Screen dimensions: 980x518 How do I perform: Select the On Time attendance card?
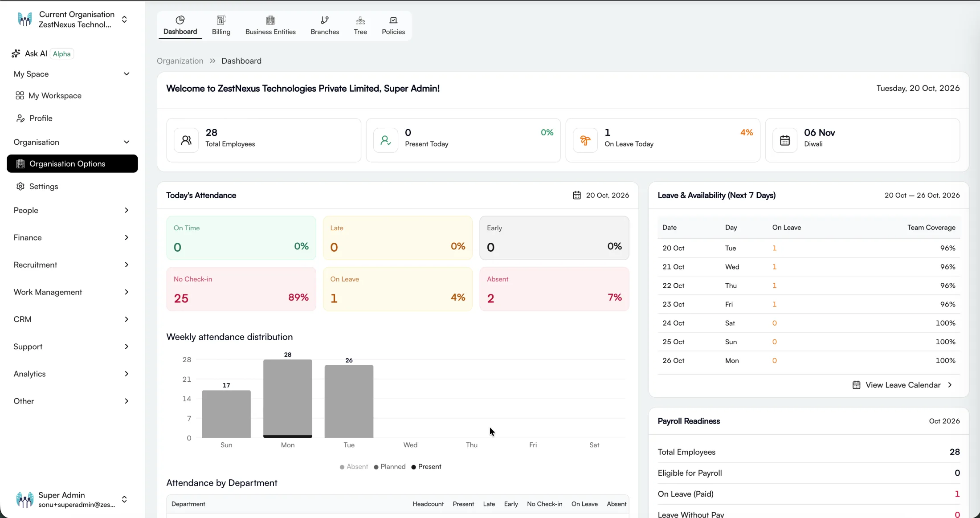pos(241,238)
